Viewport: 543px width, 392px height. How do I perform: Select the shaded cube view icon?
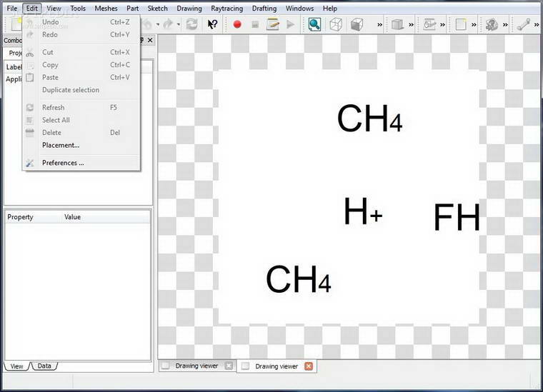(357, 24)
